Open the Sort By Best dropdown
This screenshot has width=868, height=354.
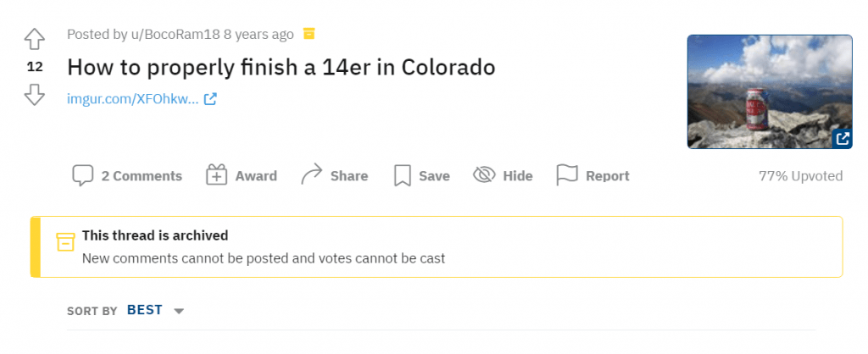pyautogui.click(x=144, y=310)
